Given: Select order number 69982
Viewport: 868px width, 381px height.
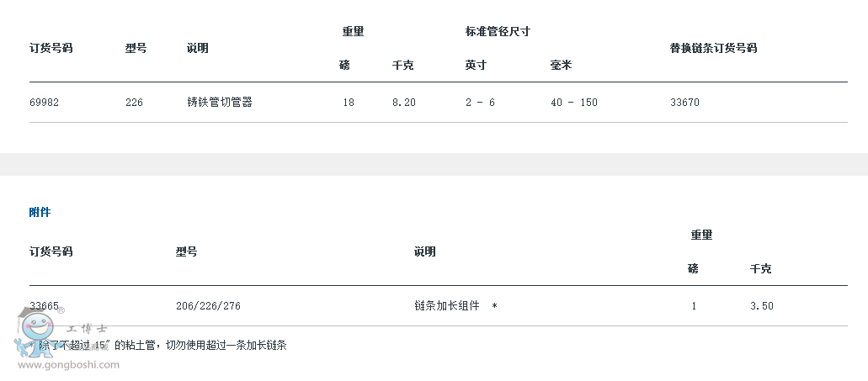Looking at the screenshot, I should click(x=45, y=103).
